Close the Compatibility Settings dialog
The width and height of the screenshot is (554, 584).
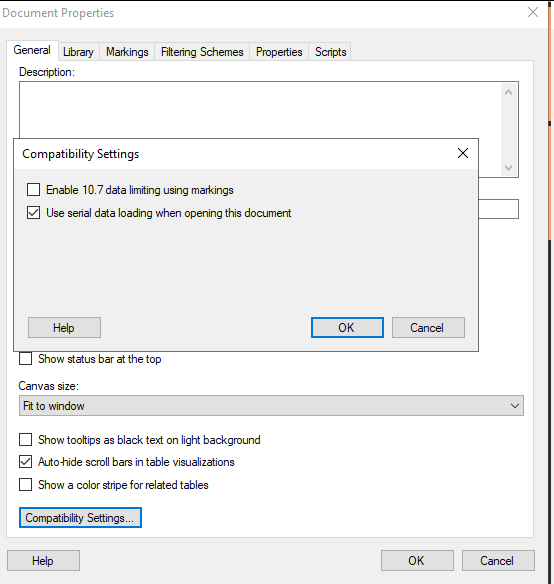463,153
